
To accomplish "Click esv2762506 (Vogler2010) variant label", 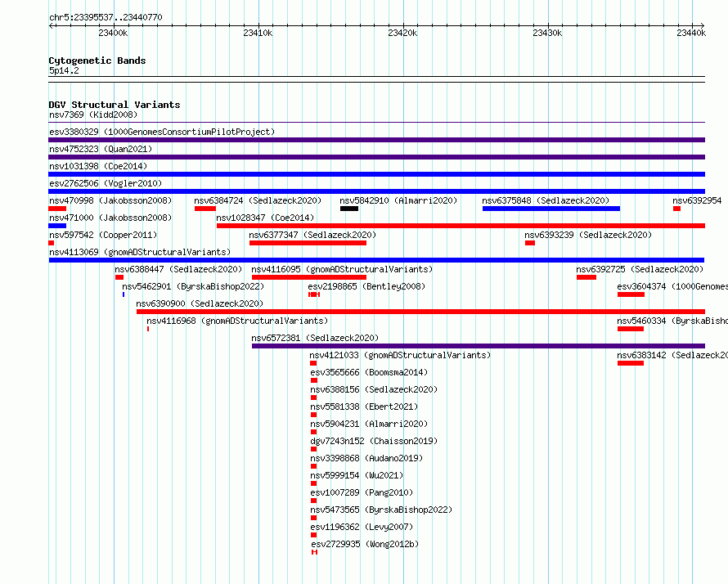I will pos(106,183).
